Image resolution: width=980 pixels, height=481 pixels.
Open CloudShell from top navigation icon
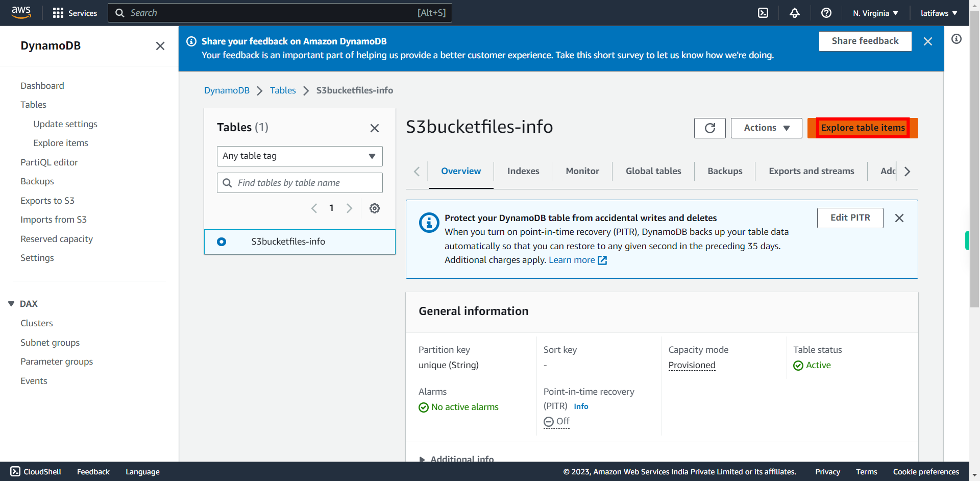click(x=763, y=13)
